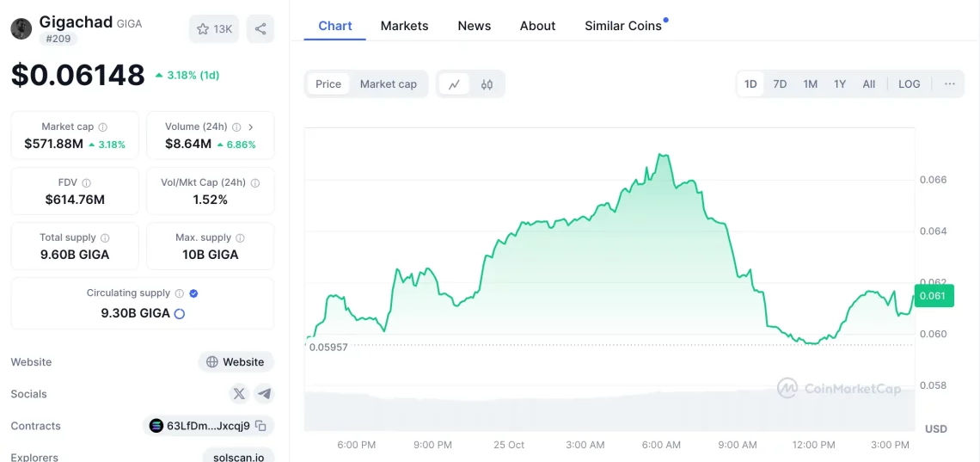Click the volume range strip below chart
The image size is (980, 462).
coord(610,411)
